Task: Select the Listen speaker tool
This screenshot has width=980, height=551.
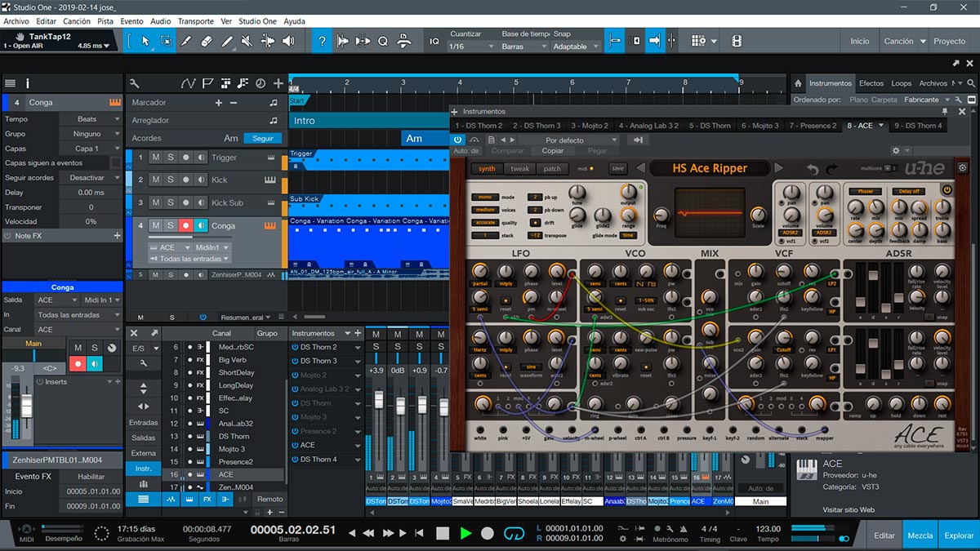Action: [x=287, y=41]
